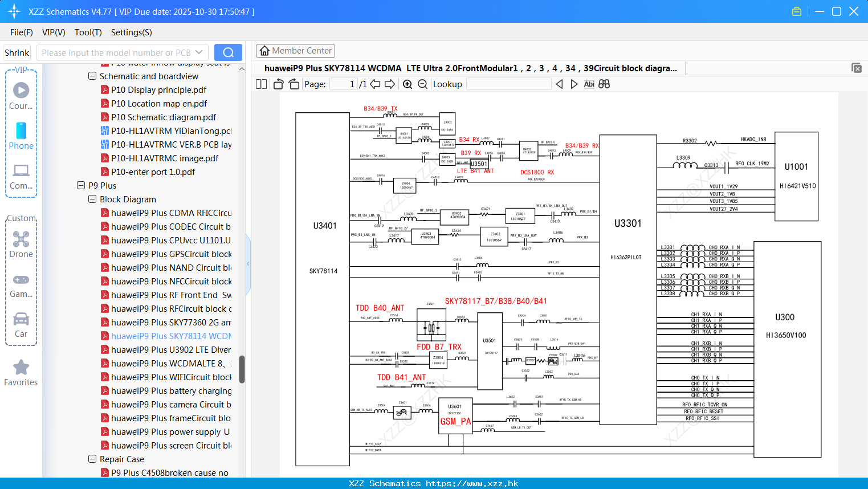Open the model number dropdown arrow

point(199,52)
